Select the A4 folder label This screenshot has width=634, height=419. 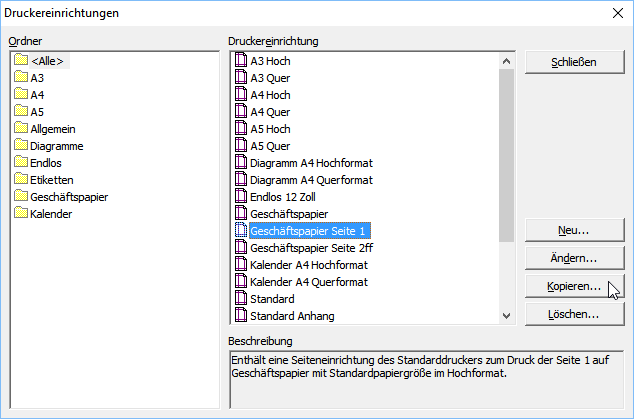pos(37,95)
